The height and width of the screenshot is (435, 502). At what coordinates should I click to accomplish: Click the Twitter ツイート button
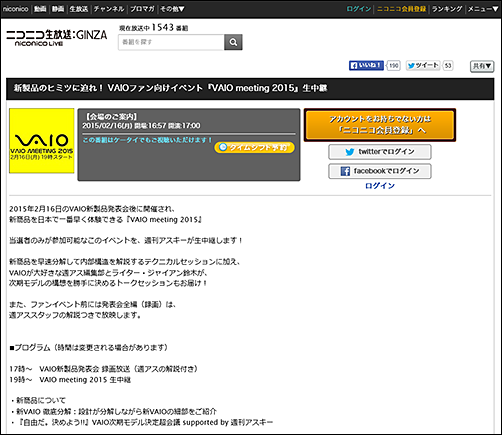[423, 65]
